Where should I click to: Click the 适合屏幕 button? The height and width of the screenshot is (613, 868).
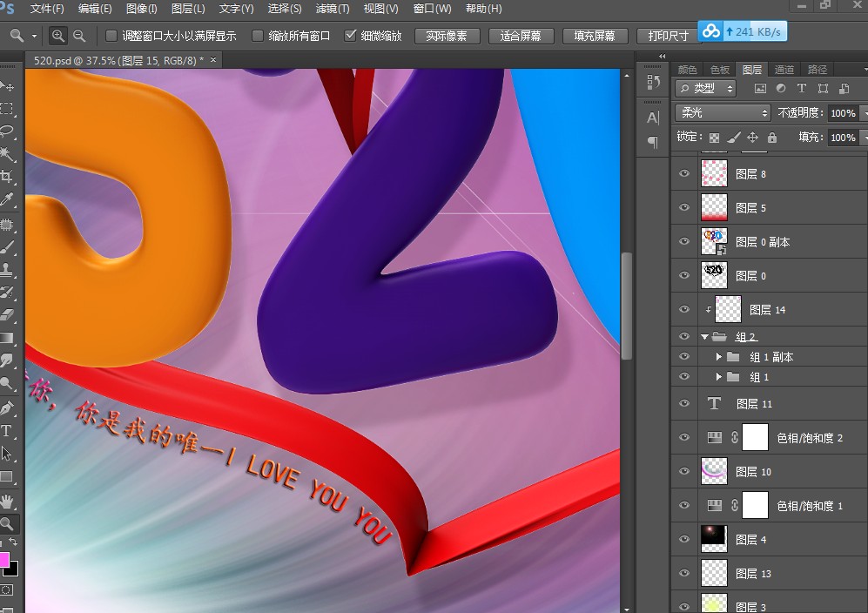[521, 36]
